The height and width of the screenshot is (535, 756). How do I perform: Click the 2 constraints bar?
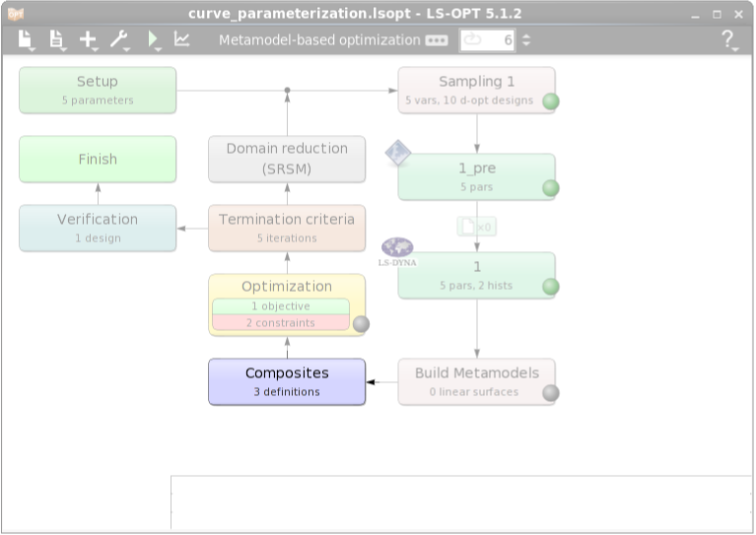[281, 322]
